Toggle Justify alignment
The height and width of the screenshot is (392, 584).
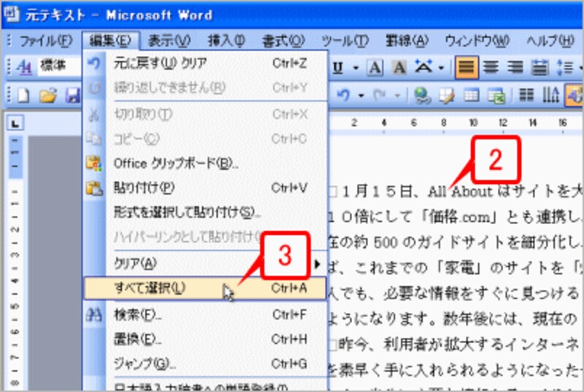[466, 67]
